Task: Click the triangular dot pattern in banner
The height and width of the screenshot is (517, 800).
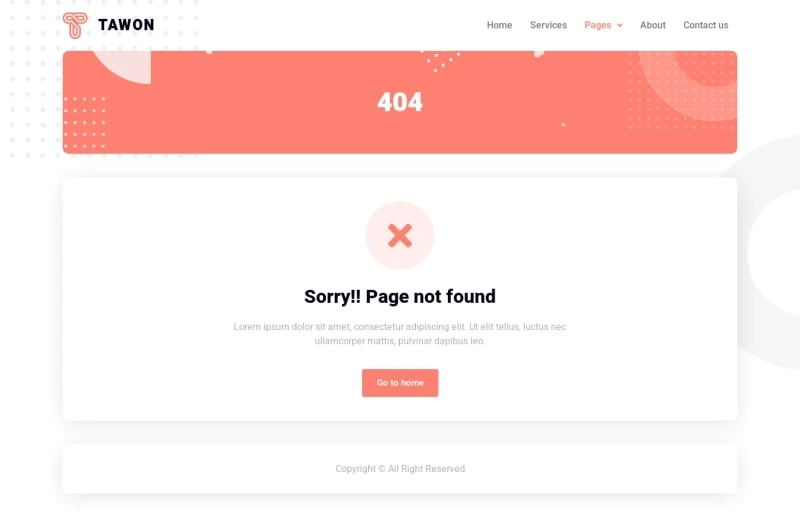Action: (440, 60)
